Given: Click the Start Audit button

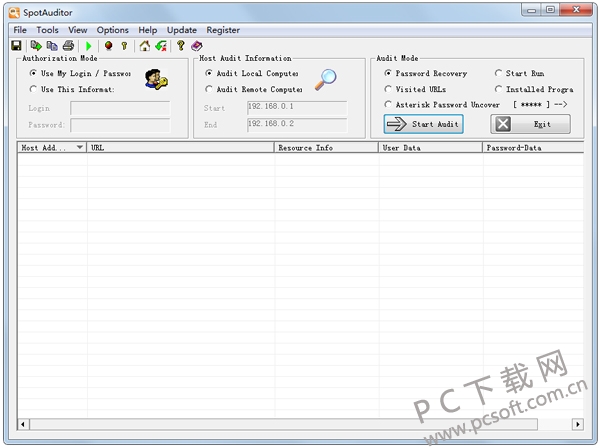Looking at the screenshot, I should (x=424, y=124).
